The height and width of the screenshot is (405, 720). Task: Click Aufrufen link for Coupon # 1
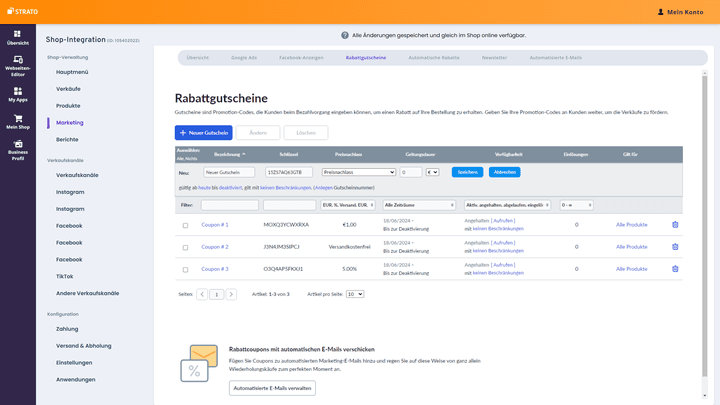coord(503,220)
